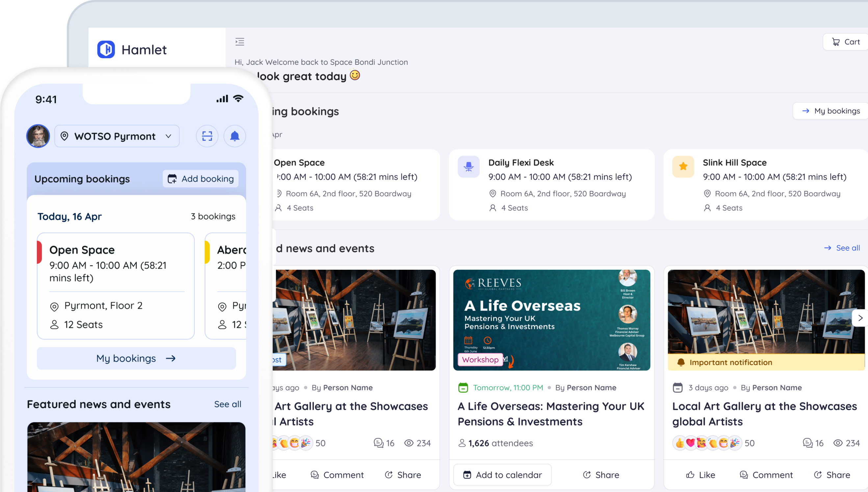Open the Cart button

click(x=845, y=42)
